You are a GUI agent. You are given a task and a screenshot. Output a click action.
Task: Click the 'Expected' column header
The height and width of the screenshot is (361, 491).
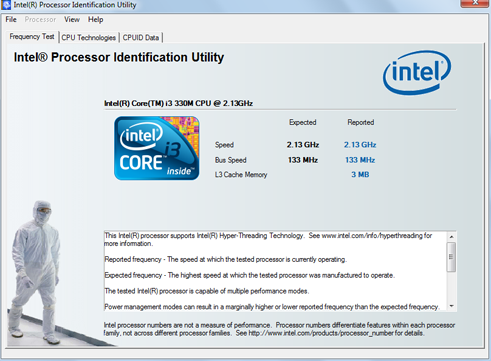tap(303, 122)
